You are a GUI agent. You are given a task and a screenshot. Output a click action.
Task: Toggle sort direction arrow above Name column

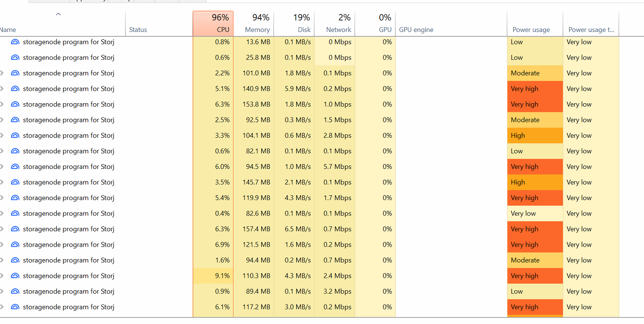click(58, 15)
